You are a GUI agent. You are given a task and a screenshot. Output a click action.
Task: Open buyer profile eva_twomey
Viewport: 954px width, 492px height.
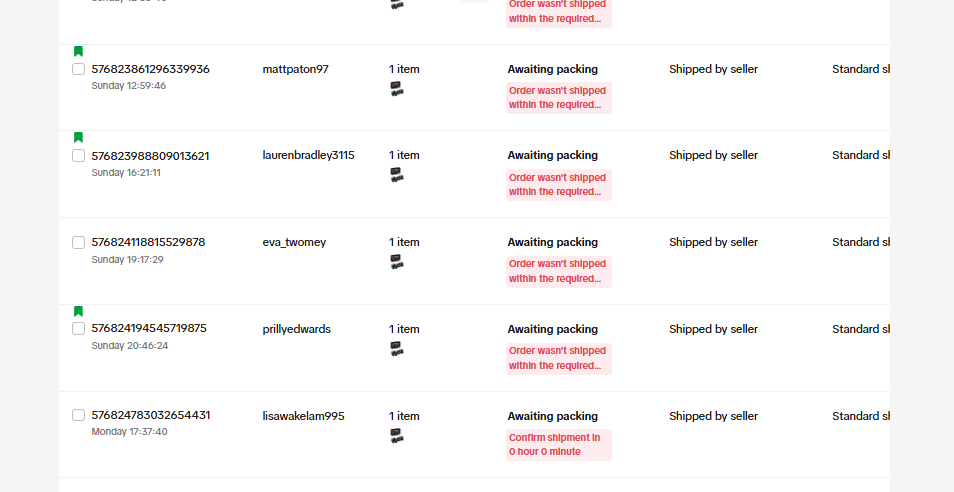click(x=294, y=242)
